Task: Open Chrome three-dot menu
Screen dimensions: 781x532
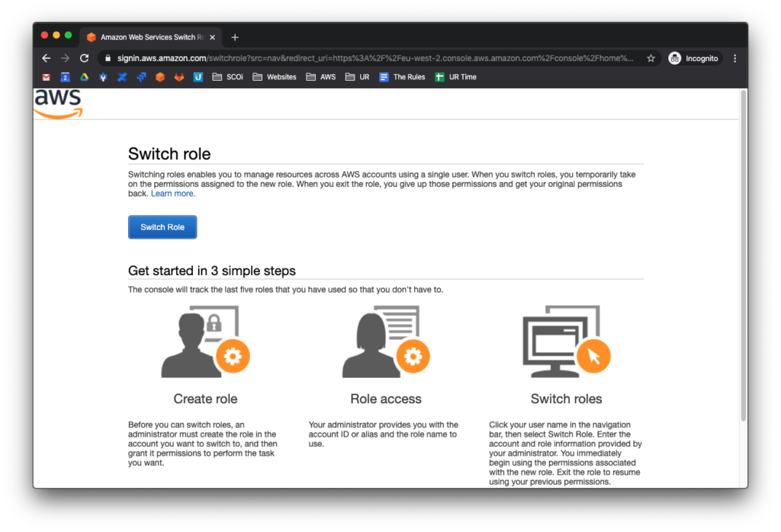Action: pyautogui.click(x=735, y=58)
